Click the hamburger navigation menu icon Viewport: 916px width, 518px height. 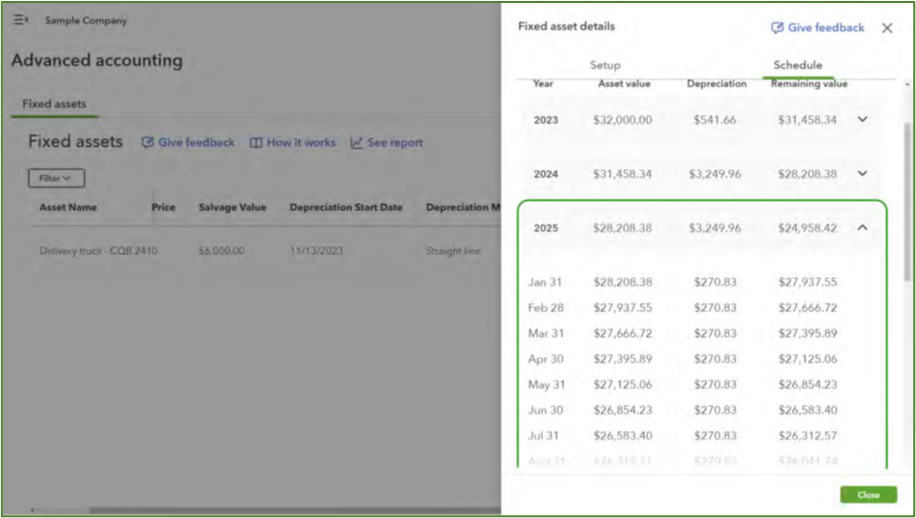point(20,20)
